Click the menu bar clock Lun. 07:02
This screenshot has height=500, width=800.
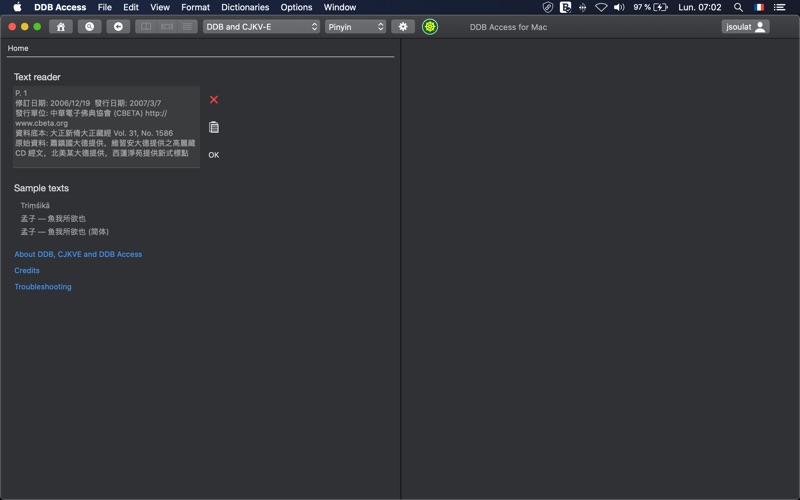pos(699,7)
